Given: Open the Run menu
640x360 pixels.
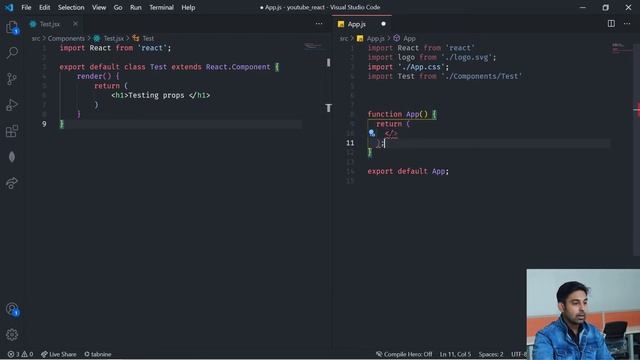Looking at the screenshot, I should (136, 7).
